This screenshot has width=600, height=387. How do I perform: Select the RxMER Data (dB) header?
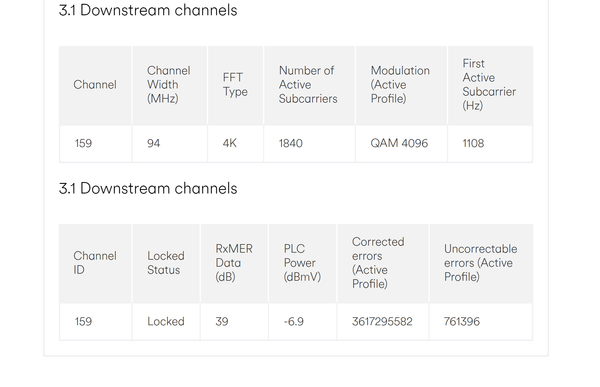tap(234, 263)
